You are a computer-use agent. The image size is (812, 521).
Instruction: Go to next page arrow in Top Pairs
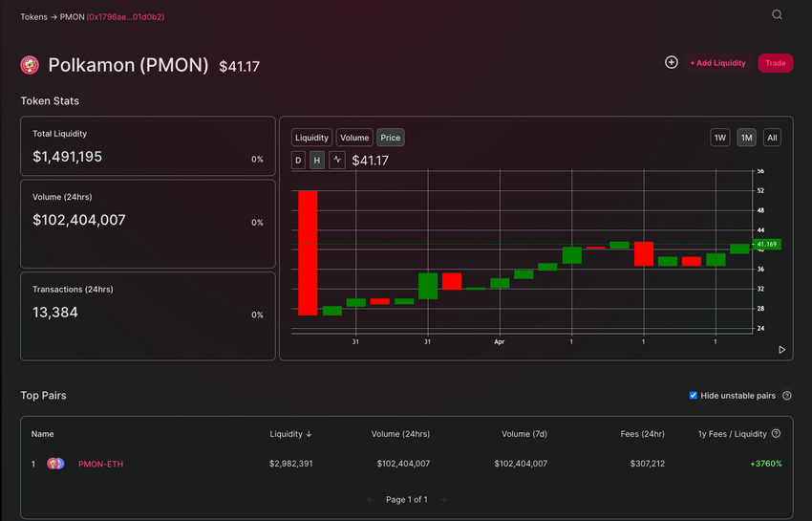coord(443,500)
